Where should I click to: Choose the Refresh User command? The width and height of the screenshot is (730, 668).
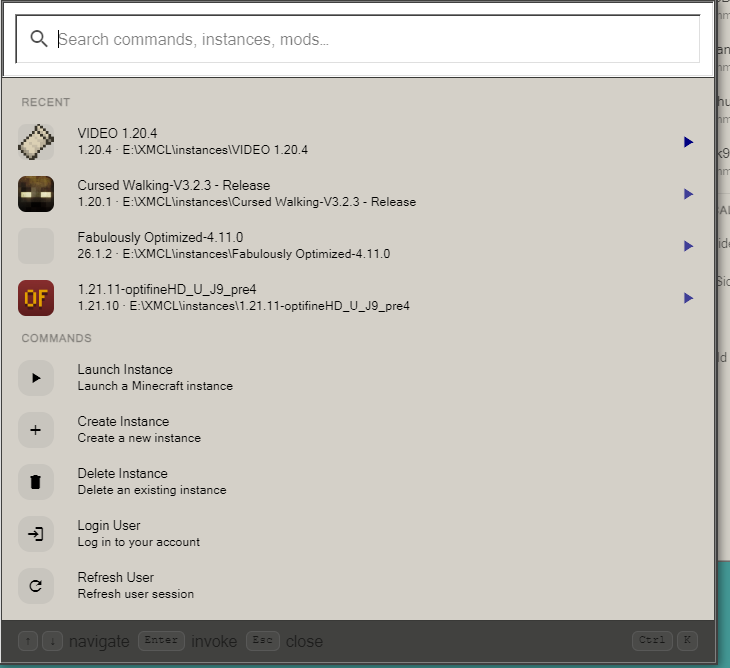coord(358,586)
